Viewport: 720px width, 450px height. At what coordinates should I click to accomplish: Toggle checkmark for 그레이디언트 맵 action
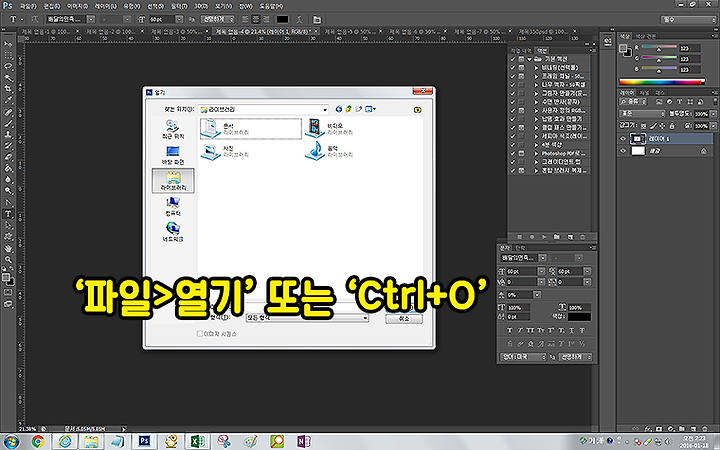pyautogui.click(x=513, y=162)
